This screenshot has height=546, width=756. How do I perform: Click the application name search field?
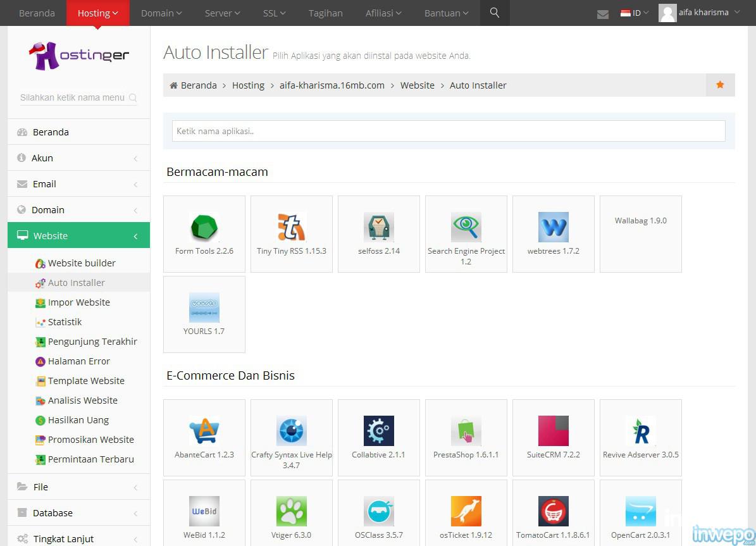coord(449,131)
